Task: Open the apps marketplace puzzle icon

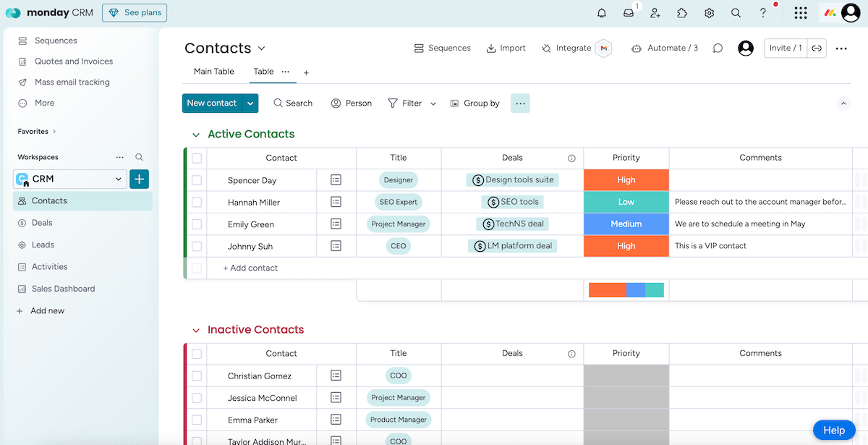Action: (682, 12)
